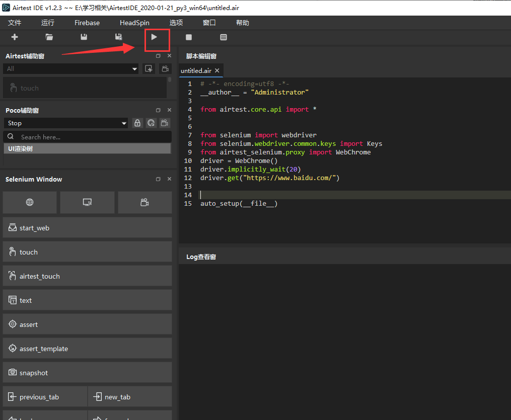The width and height of the screenshot is (511, 420).
Task: Close the untitled.air tab
Action: pyautogui.click(x=217, y=70)
